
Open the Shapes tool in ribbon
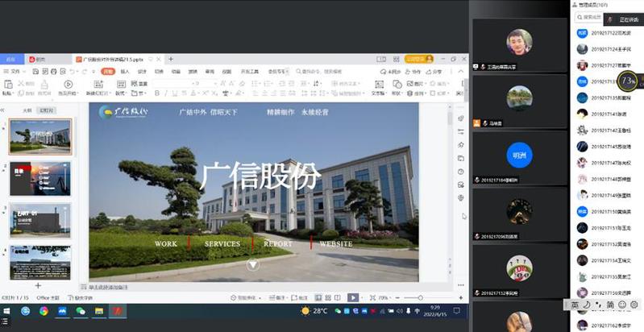[397, 85]
